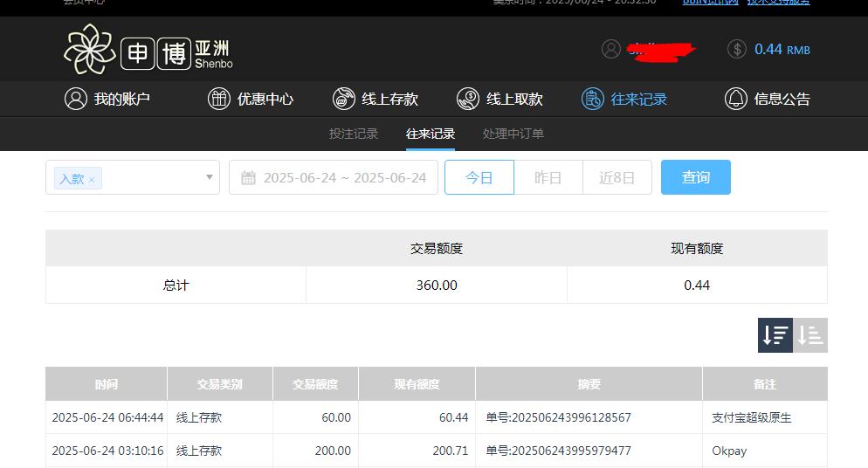Click 线上存款 category in 03:10:16 row
This screenshot has width=868, height=468.
pyautogui.click(x=199, y=451)
